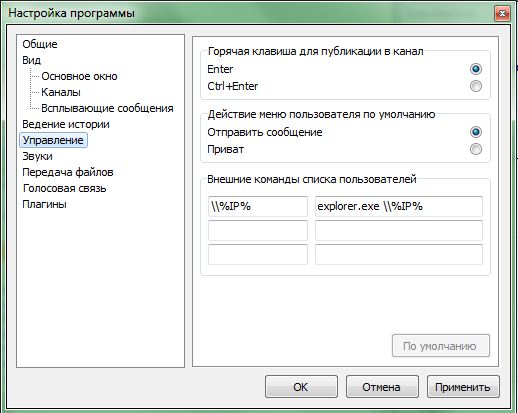Screen dimensions: 518x413
Task: Open the Общие settings section
Action: point(40,44)
